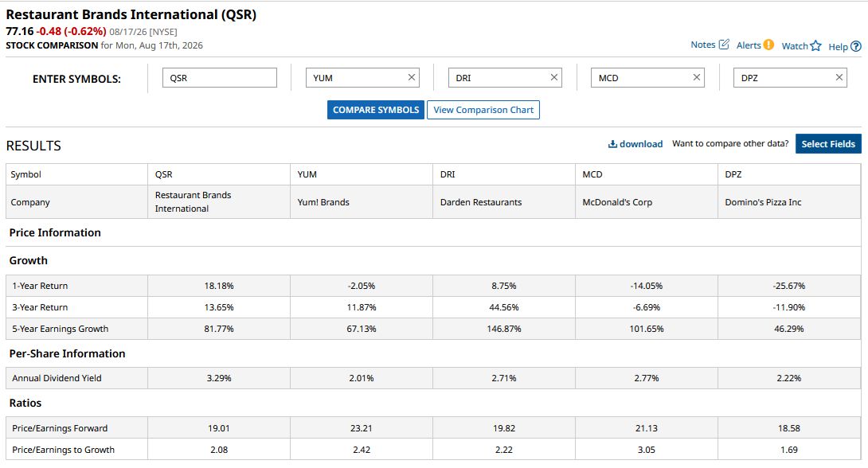Open View Comparison Chart
The height and width of the screenshot is (468, 868).
click(483, 110)
